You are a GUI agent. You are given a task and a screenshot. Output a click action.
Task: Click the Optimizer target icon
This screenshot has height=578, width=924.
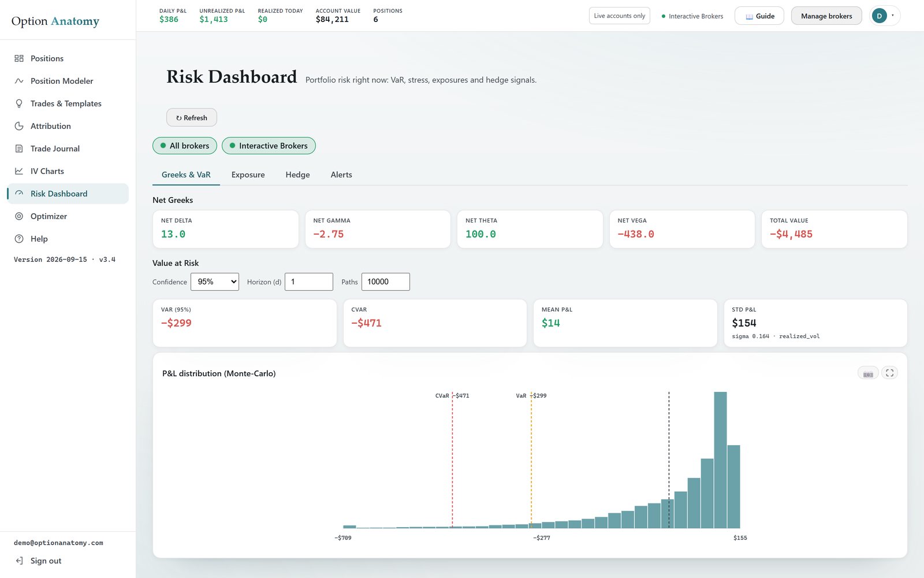coord(19,216)
